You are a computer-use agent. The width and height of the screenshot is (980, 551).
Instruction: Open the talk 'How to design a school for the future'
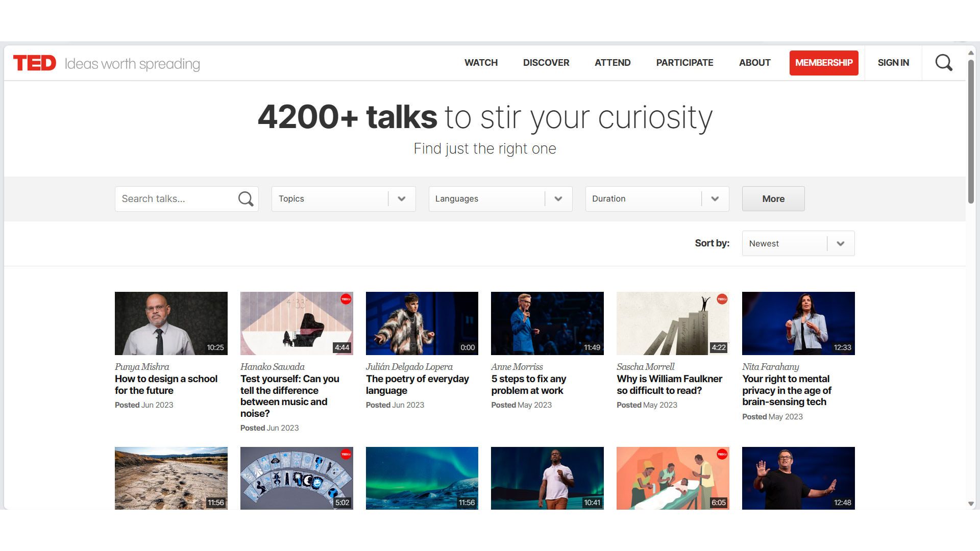click(166, 385)
